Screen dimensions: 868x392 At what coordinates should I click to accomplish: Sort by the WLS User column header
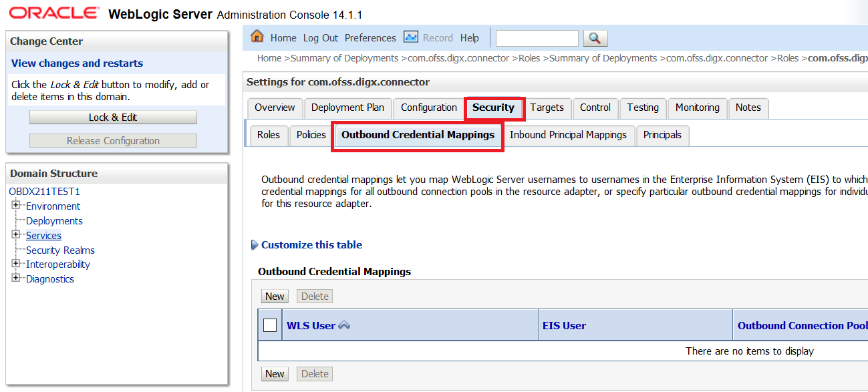coord(311,326)
